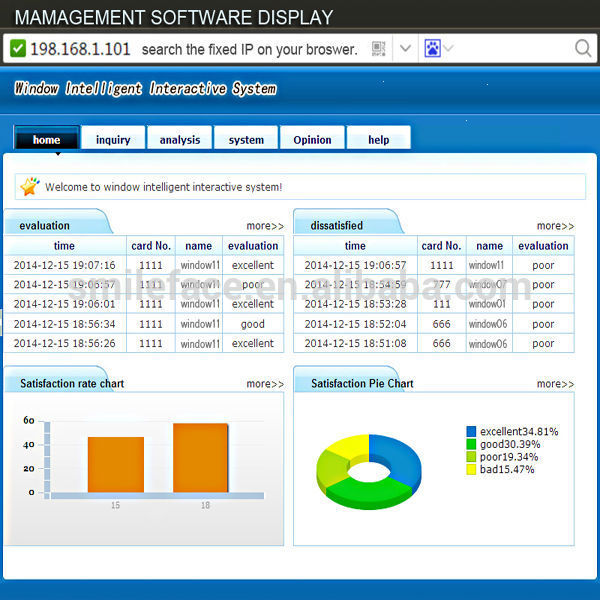Open the help tab
Screen dimensions: 600x600
click(379, 138)
